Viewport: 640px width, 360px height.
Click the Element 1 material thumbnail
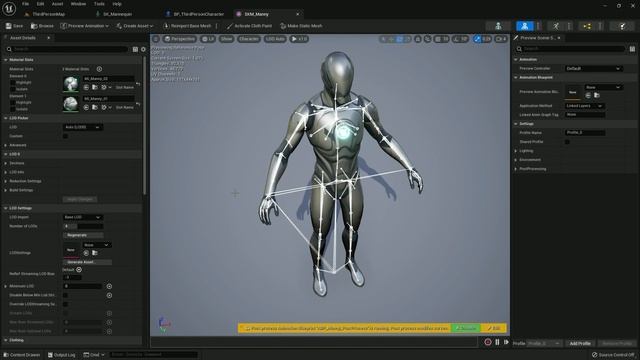tap(71, 104)
